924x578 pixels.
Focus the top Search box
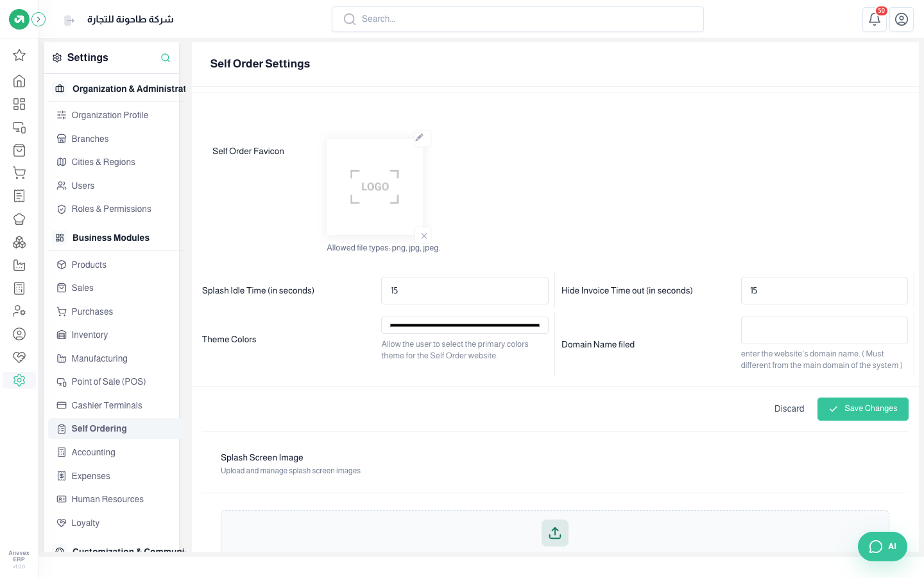tap(518, 19)
